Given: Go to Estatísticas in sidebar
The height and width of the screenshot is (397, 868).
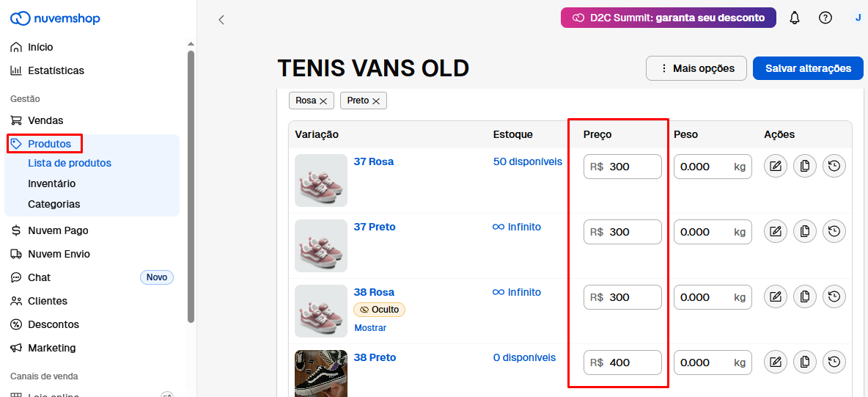Looking at the screenshot, I should click(56, 70).
